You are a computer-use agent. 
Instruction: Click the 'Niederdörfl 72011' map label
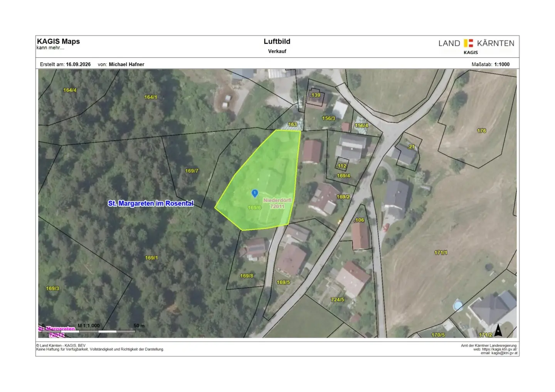pyautogui.click(x=277, y=203)
